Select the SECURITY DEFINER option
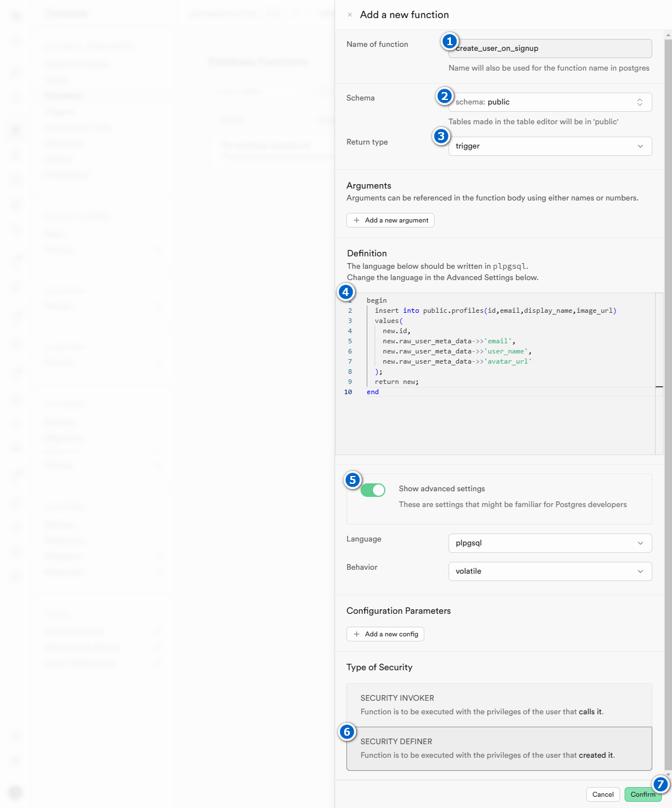The image size is (672, 808). point(499,748)
